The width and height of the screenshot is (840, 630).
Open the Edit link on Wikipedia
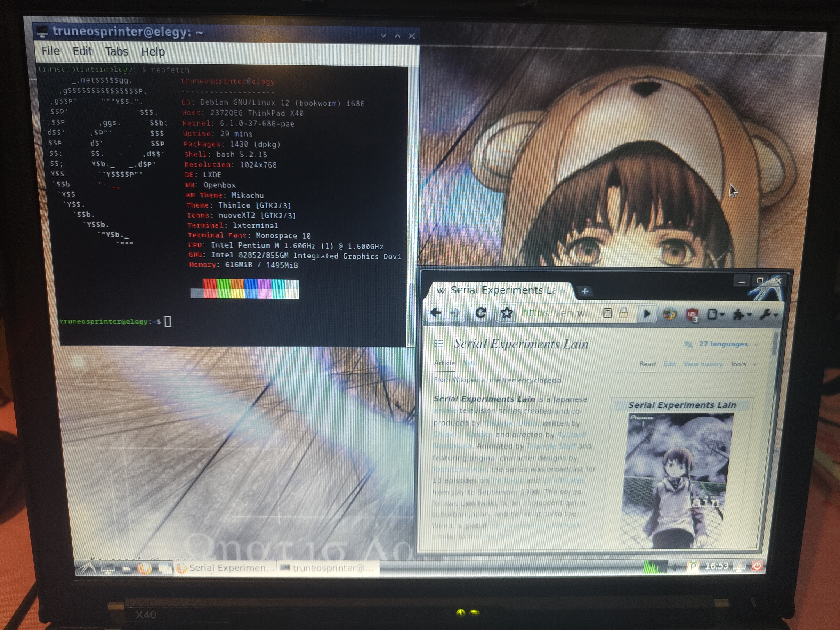point(669,364)
